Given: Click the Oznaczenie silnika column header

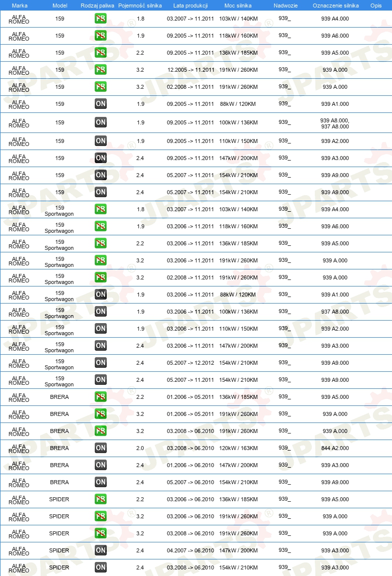Looking at the screenshot, I should click(x=335, y=6).
